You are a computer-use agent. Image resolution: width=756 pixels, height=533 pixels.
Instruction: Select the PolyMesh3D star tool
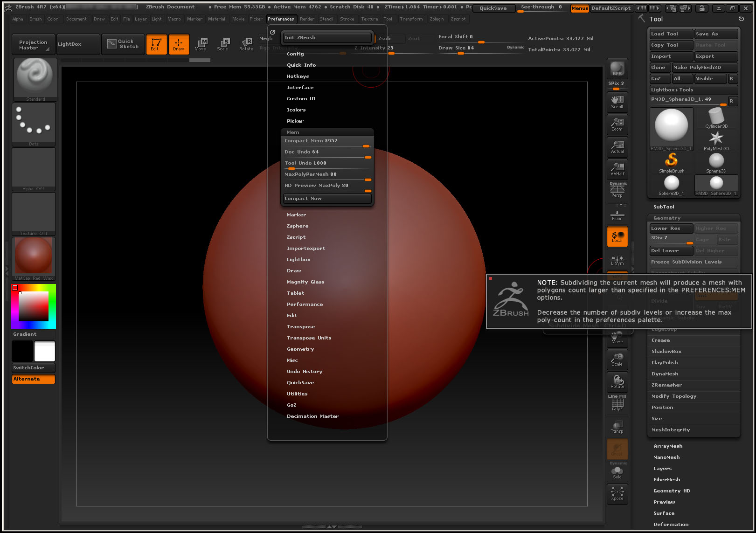click(x=716, y=140)
